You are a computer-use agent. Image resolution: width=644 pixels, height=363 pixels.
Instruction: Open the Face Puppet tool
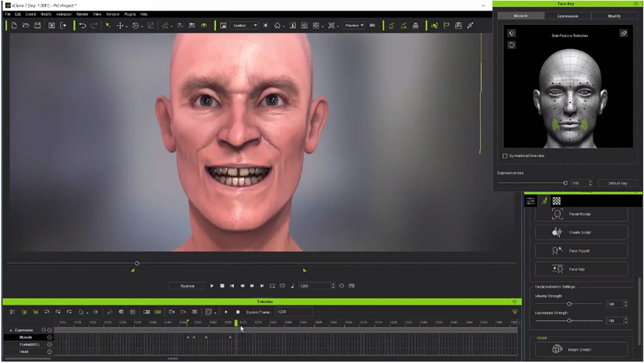(x=581, y=251)
